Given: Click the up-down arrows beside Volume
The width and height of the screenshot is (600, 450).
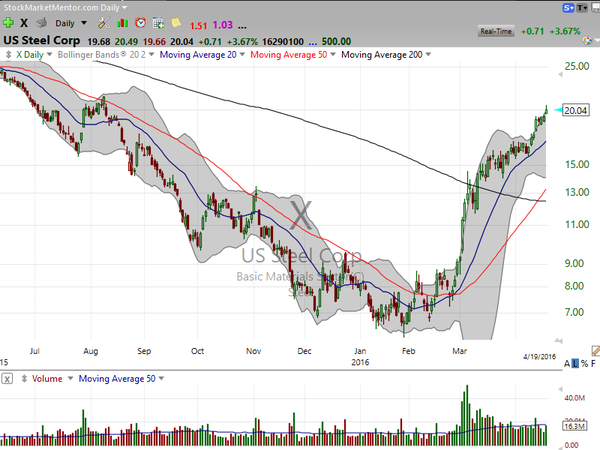Looking at the screenshot, I should click(24, 379).
